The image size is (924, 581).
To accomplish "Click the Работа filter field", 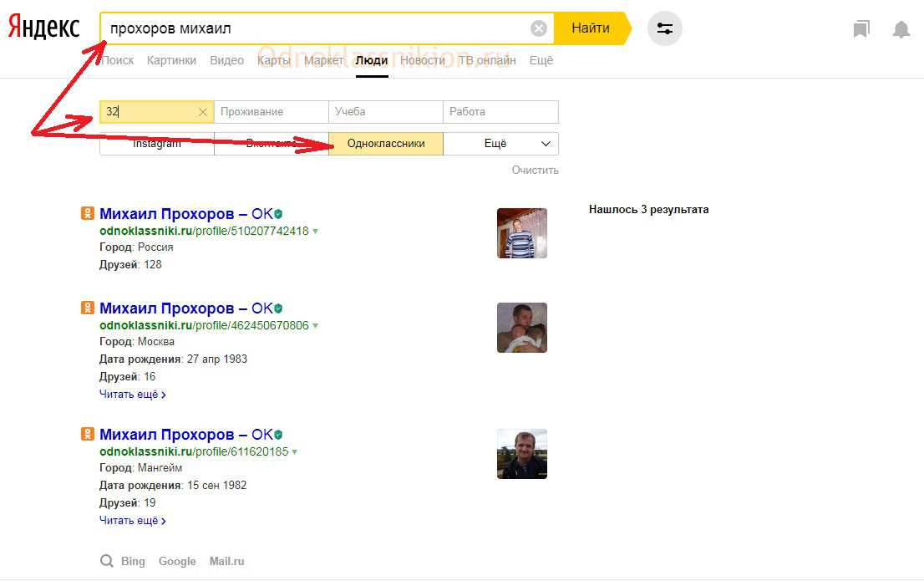I will 500,112.
